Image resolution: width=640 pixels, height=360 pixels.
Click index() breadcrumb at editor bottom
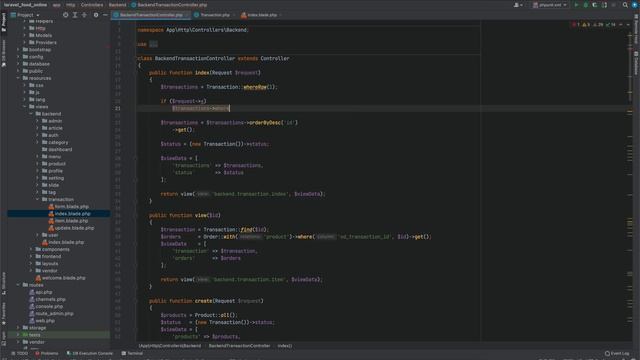point(284,346)
